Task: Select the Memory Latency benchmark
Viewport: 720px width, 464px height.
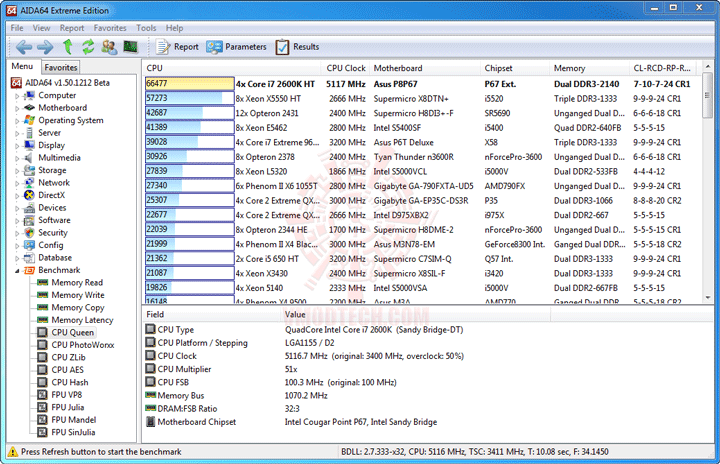Action: click(x=82, y=320)
